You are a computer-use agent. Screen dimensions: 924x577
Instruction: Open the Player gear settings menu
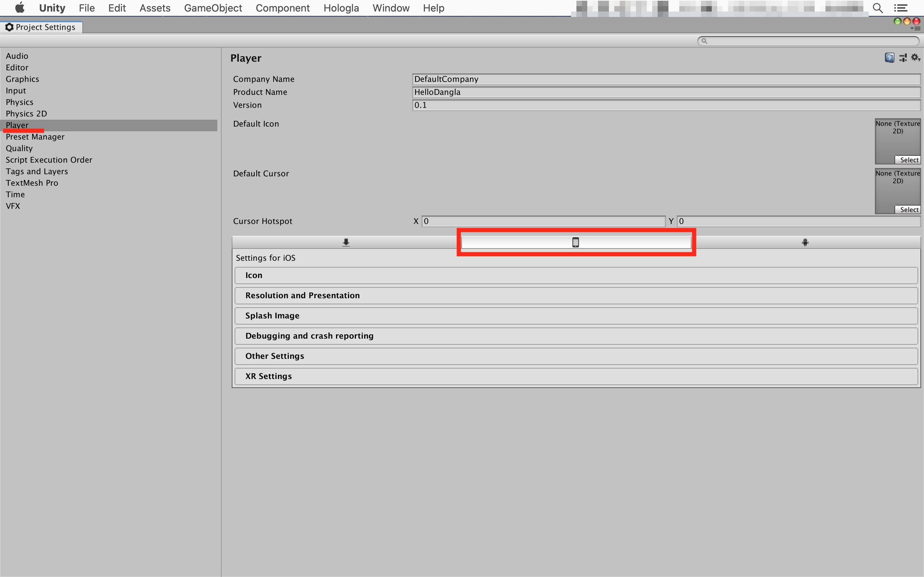tap(915, 58)
